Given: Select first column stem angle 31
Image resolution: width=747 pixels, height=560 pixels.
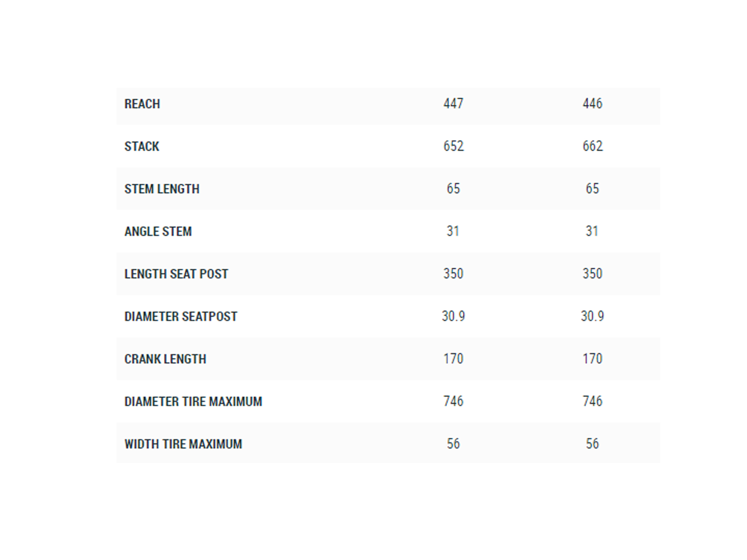Looking at the screenshot, I should click(453, 231).
